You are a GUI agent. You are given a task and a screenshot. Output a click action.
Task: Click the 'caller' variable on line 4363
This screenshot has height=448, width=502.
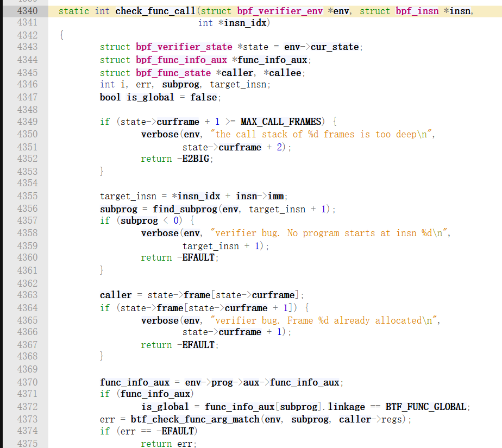coord(116,295)
